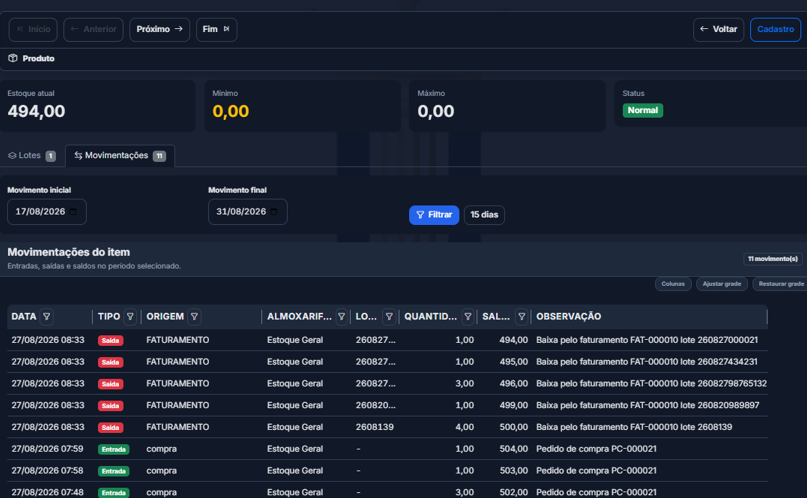Select the Movimentações tab

tap(120, 155)
